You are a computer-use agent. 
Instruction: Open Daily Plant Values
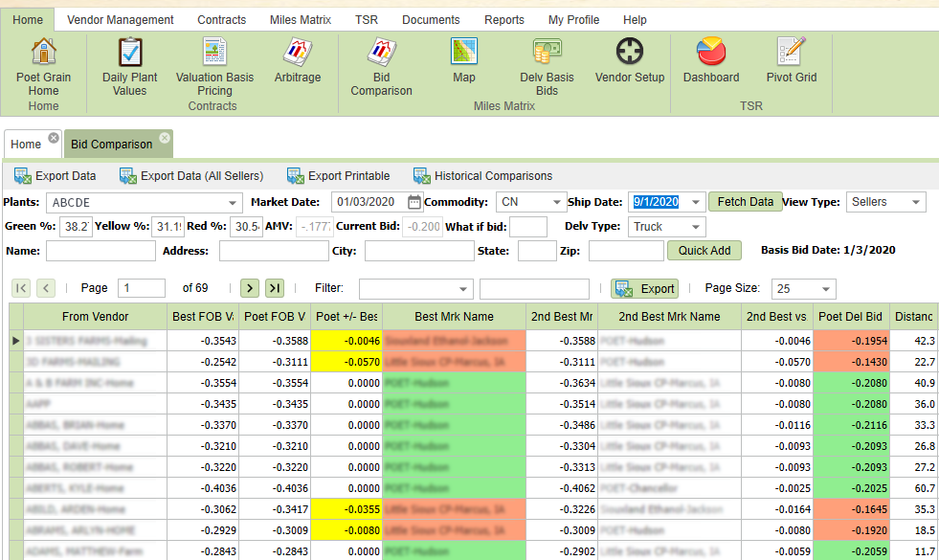(x=129, y=66)
